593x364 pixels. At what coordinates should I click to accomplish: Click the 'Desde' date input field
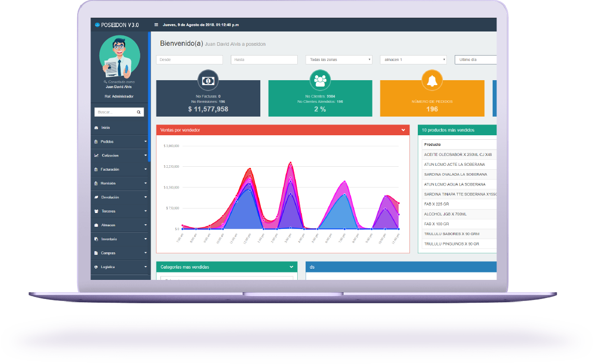click(189, 60)
